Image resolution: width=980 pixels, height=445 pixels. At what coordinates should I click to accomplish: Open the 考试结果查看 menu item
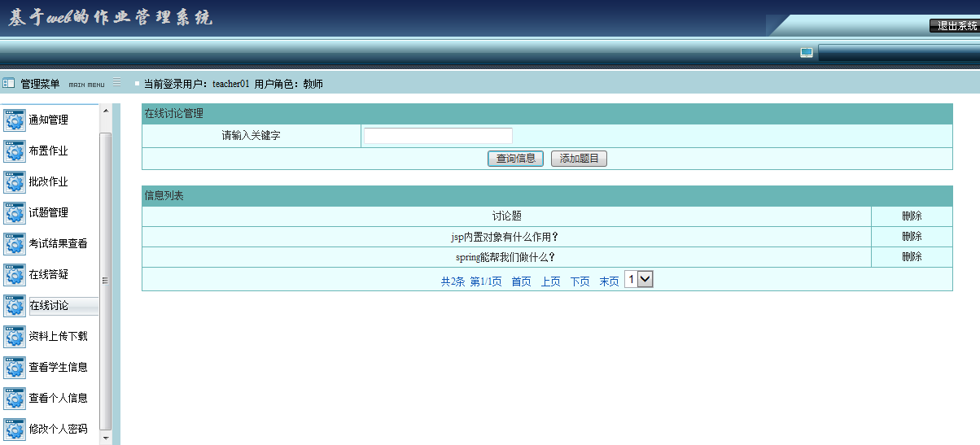(x=58, y=244)
